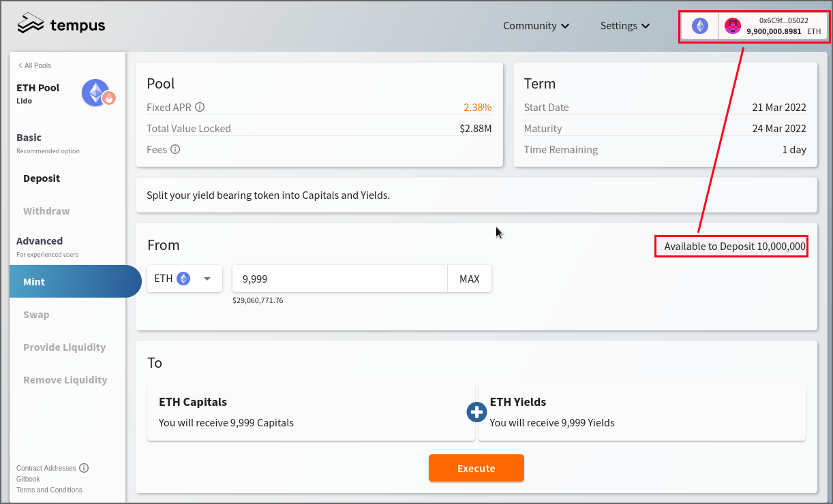The image size is (833, 504).
Task: Click the $29,060,771.76 amount value
Action: pos(258,300)
